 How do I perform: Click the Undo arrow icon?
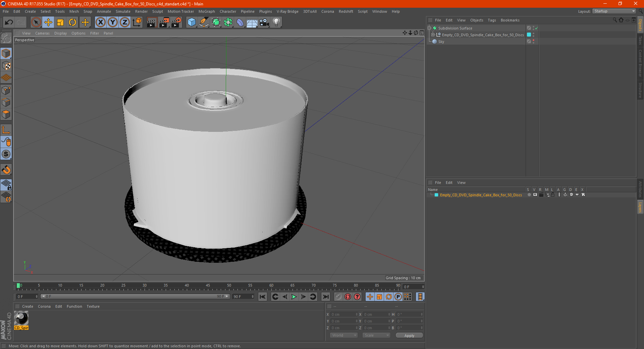tap(9, 22)
